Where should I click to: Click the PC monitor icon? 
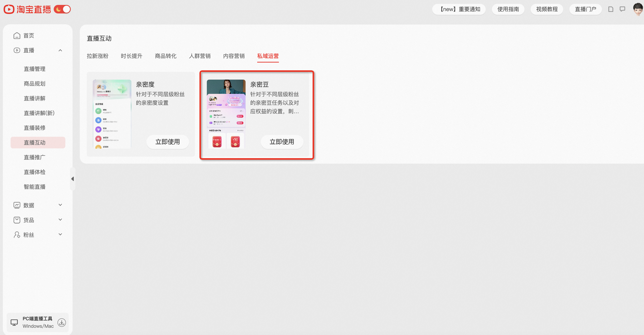click(14, 323)
